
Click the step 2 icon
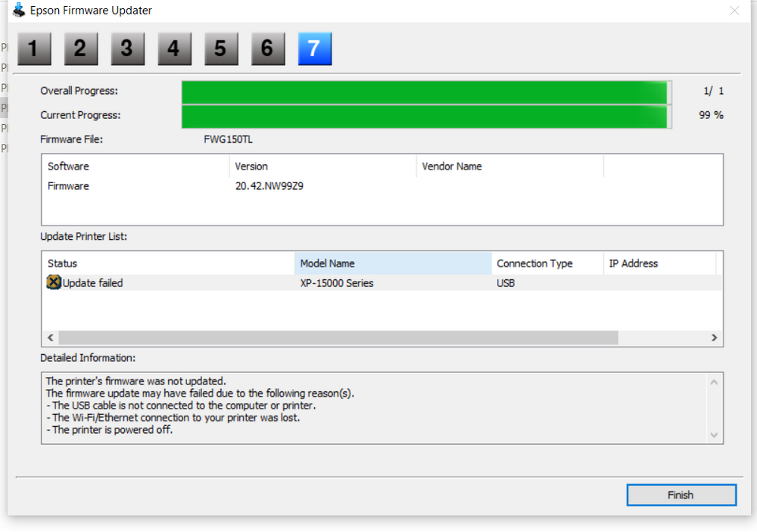(80, 49)
